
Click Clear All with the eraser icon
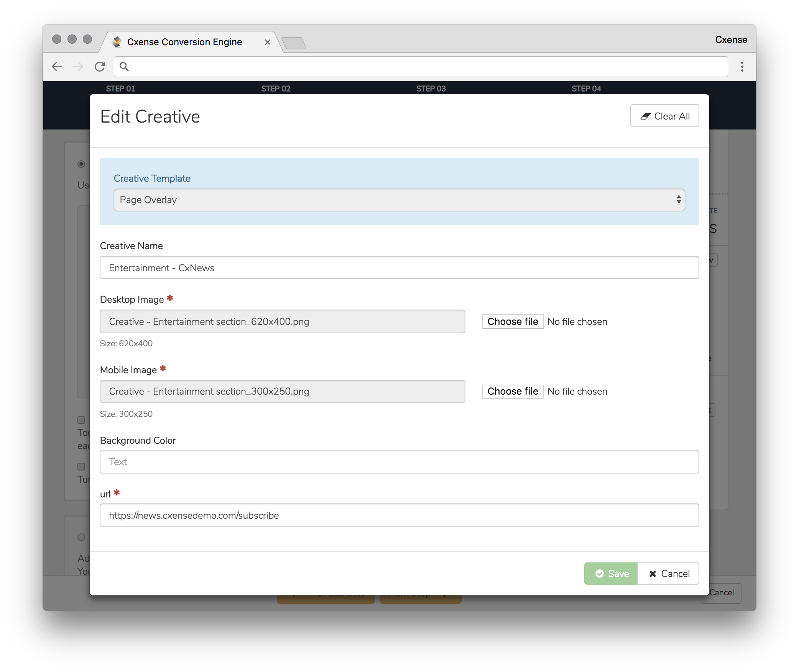[x=664, y=116]
